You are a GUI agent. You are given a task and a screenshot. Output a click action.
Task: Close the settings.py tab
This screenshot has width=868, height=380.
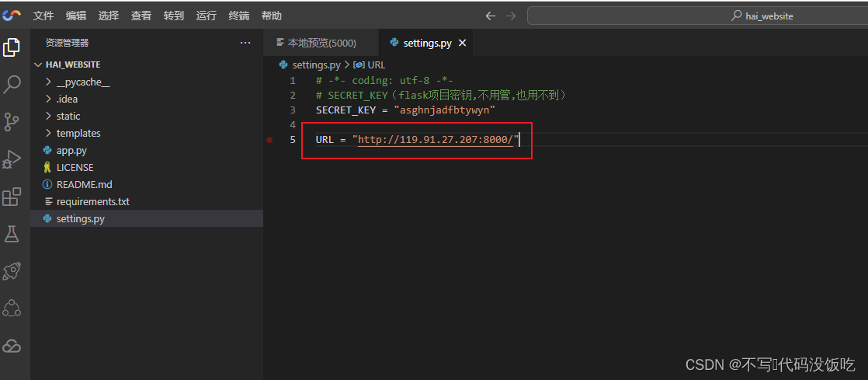coord(463,44)
